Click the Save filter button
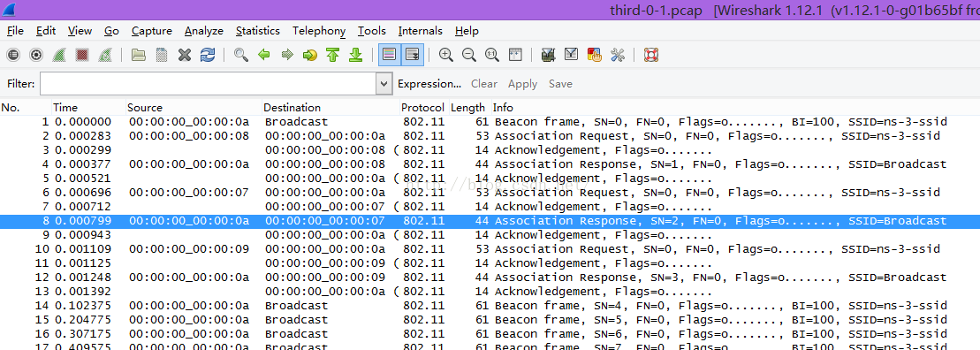The width and height of the screenshot is (980, 350). point(560,84)
